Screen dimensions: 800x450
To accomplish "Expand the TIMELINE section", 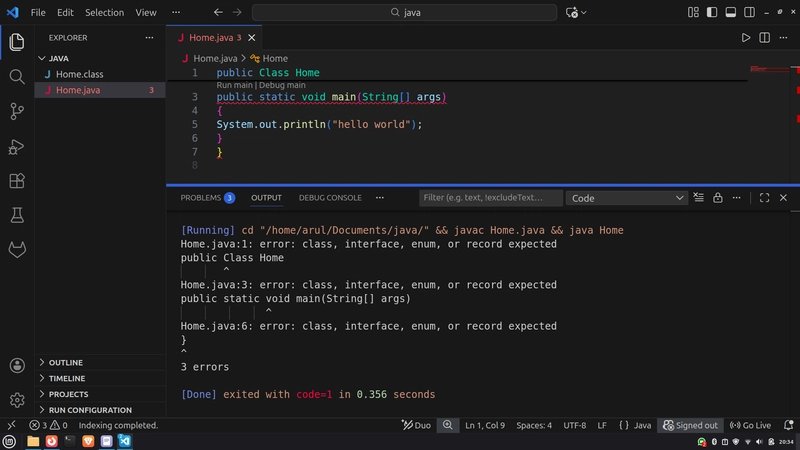I will pos(67,378).
